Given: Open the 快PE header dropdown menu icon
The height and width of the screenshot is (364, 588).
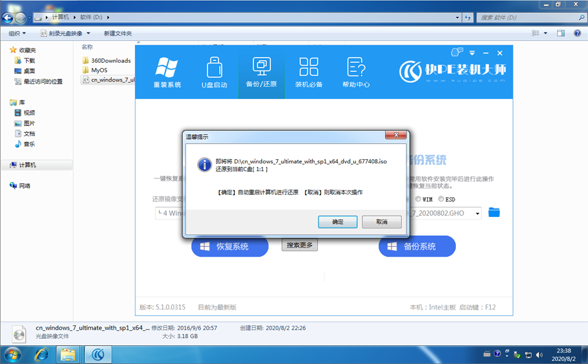Looking at the screenshot, I should 472,53.
